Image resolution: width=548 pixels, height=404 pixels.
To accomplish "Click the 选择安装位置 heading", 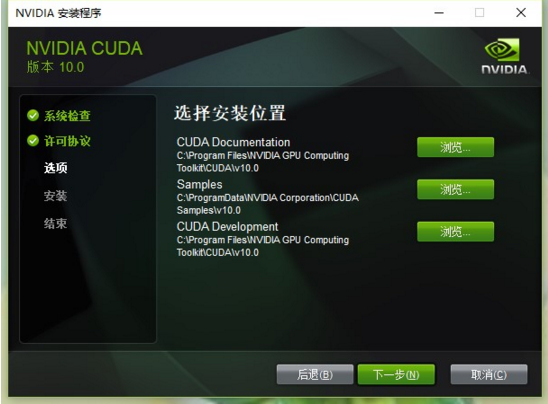I will coord(230,113).
